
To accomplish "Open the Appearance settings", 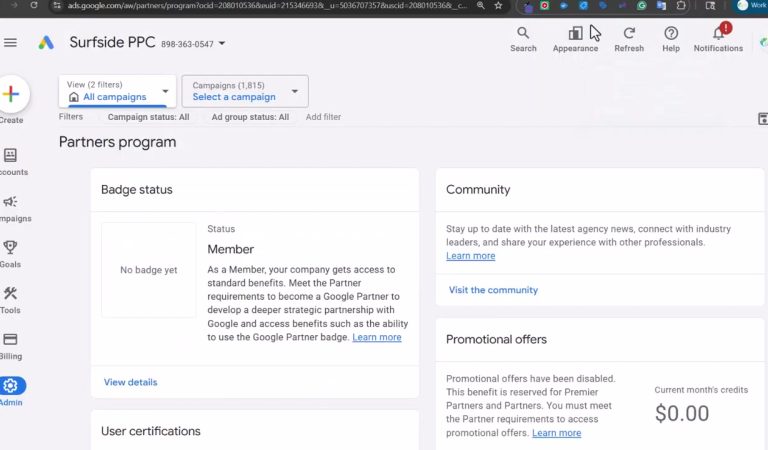I will click(x=576, y=39).
